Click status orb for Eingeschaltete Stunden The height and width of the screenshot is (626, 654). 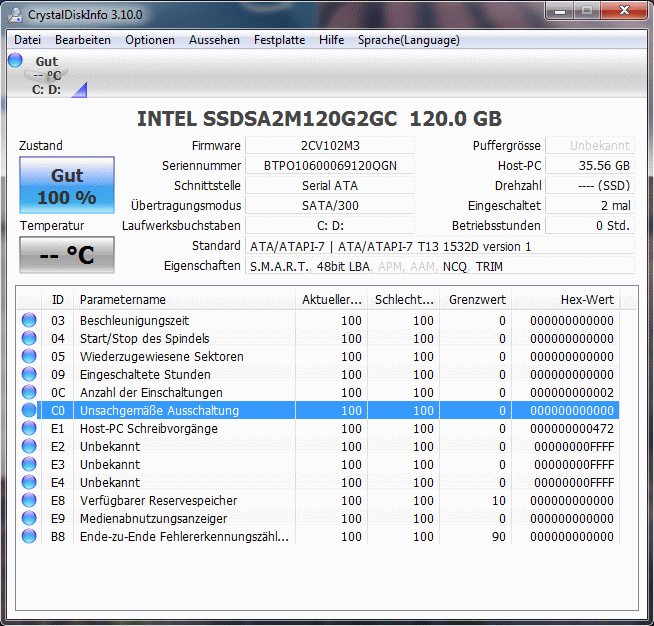pos(29,374)
